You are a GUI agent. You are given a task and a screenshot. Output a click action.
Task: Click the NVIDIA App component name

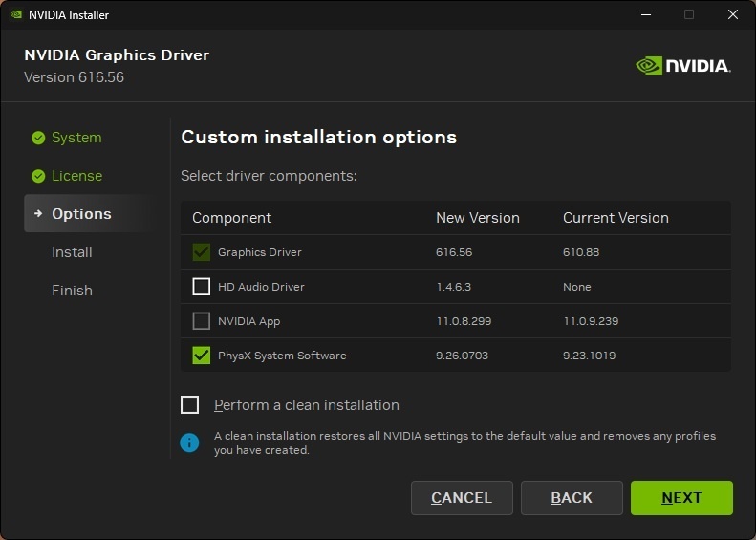[249, 321]
